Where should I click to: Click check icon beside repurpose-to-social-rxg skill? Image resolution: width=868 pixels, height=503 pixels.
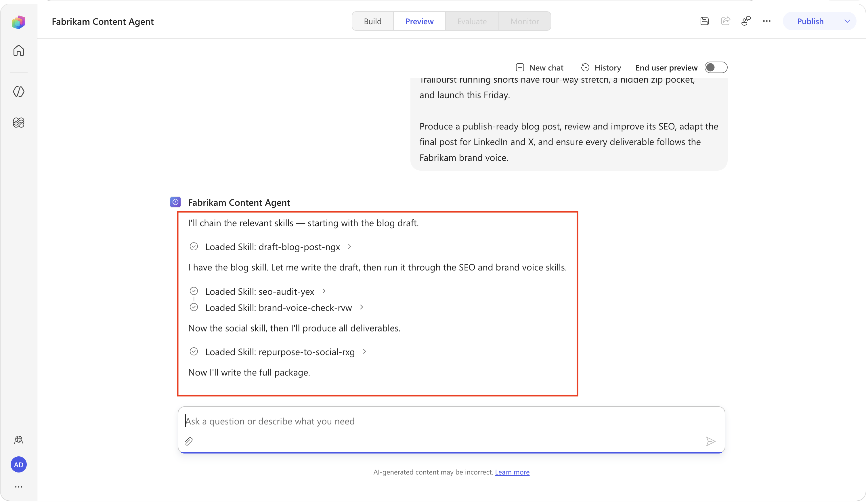pos(194,352)
